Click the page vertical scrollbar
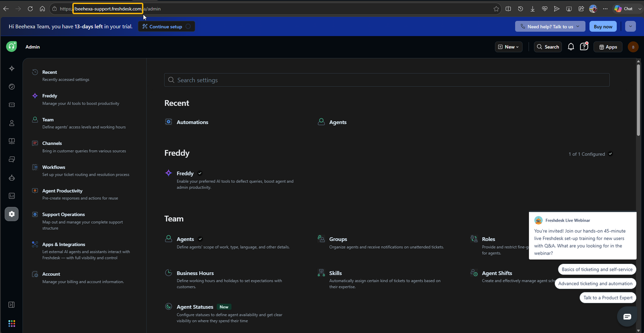Image resolution: width=644 pixels, height=333 pixels. click(638, 99)
